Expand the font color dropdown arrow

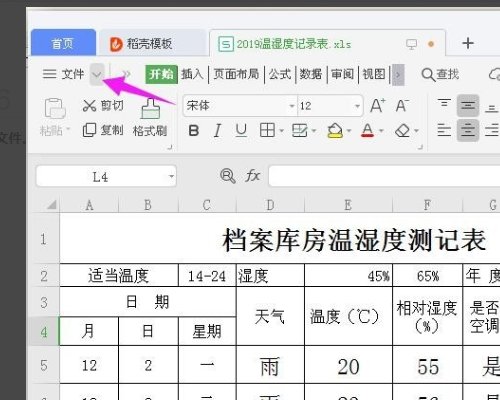click(x=382, y=131)
